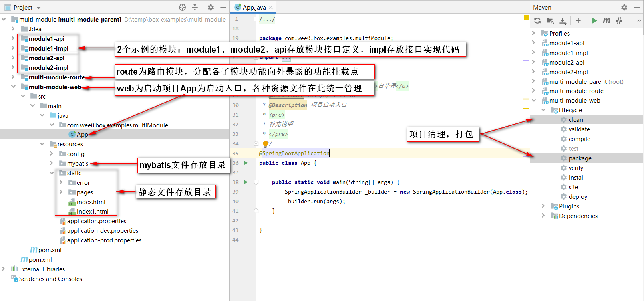Screen dimensions: 644x301
Task: Click Collapse All icon in Project panel
Action: point(195,7)
